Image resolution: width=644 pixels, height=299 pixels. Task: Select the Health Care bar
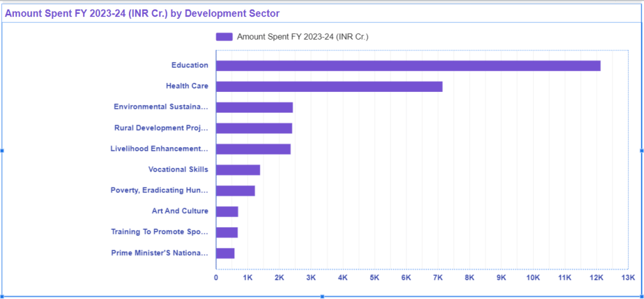[329, 86]
